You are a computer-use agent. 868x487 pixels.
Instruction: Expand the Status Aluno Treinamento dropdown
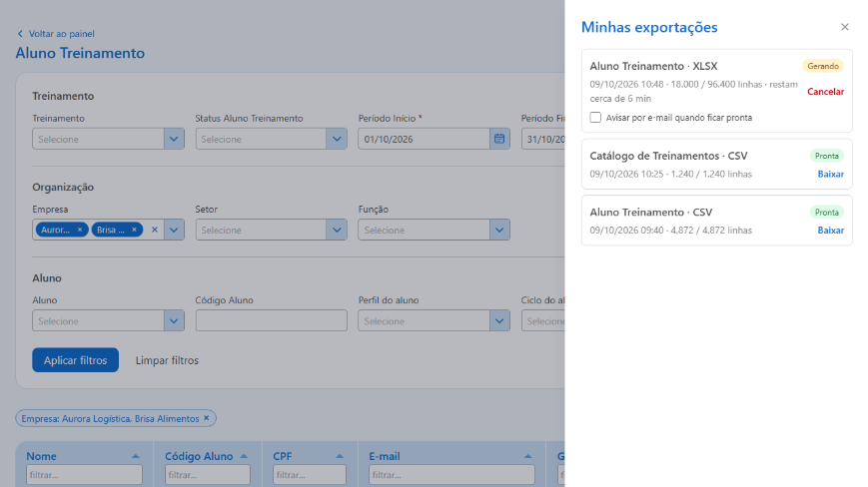(337, 139)
